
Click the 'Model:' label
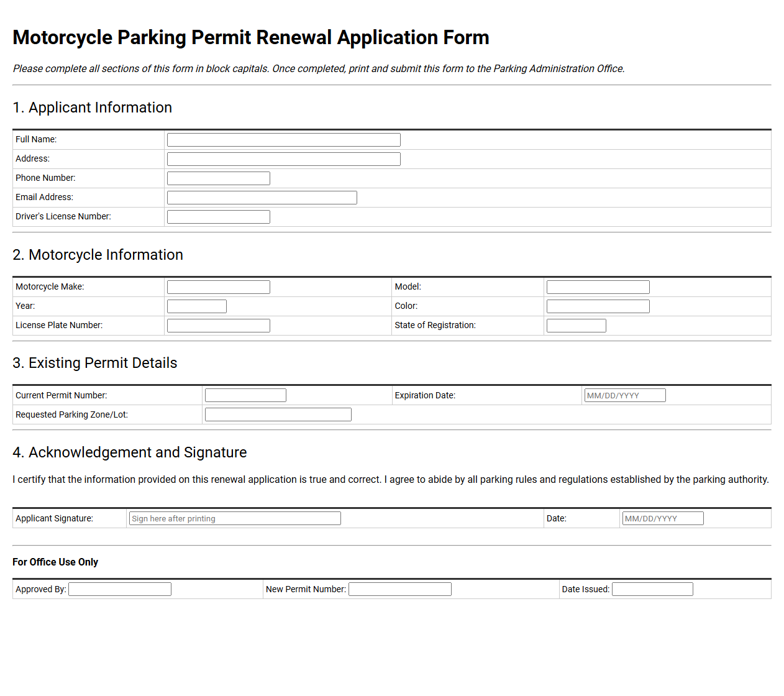coord(408,286)
